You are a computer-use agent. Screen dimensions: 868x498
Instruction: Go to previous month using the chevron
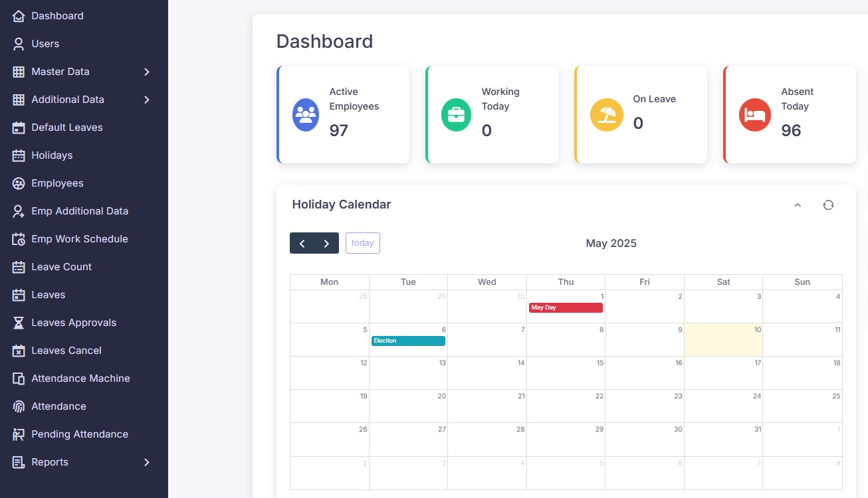point(302,243)
